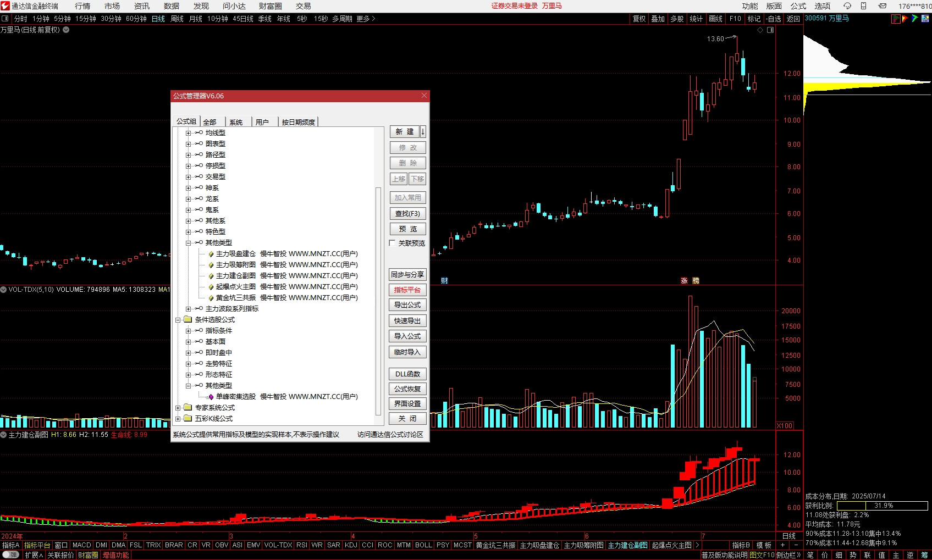Click the panel layout icon at chart top right

pos(770,30)
